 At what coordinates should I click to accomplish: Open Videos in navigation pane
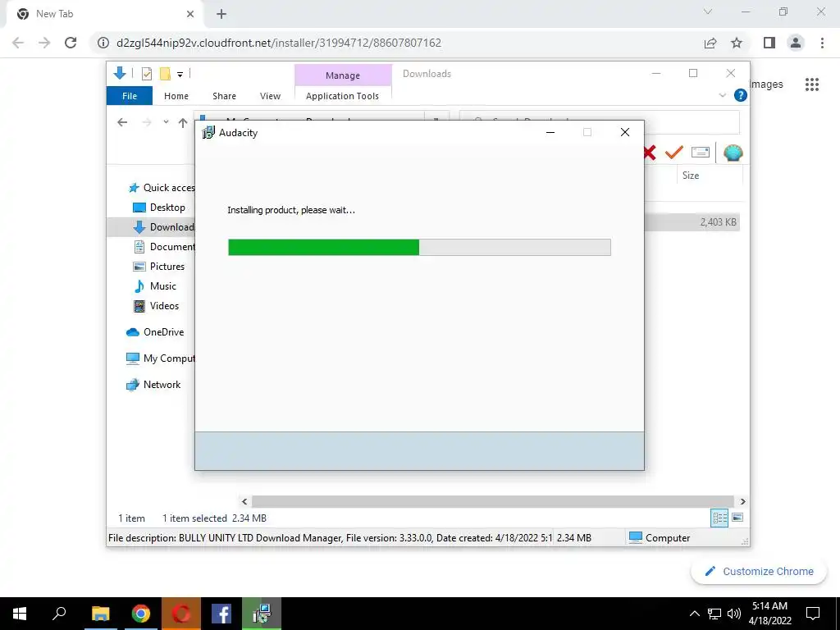[x=156, y=306]
